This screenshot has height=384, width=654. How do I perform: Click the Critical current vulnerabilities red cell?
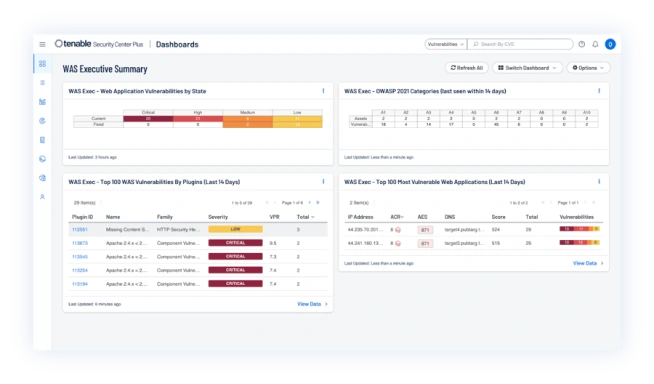coord(148,119)
